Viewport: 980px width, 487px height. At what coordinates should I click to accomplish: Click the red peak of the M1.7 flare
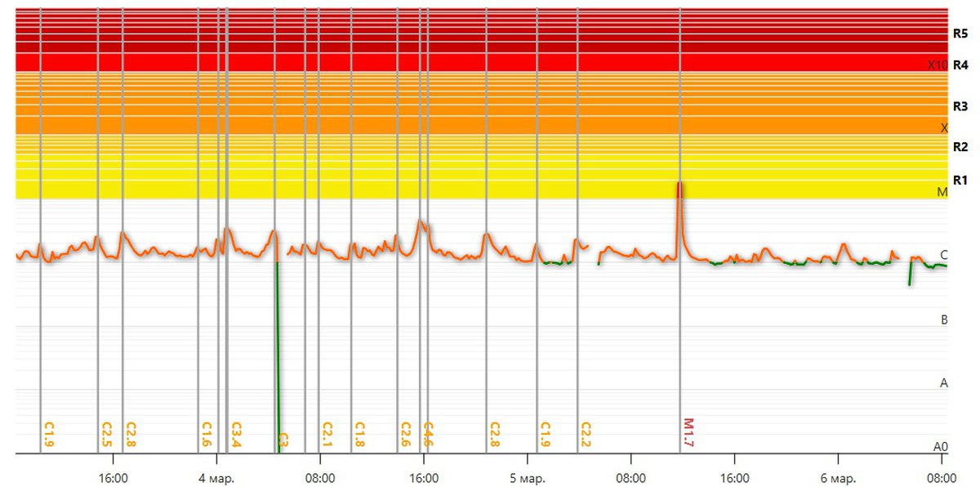coord(679,189)
